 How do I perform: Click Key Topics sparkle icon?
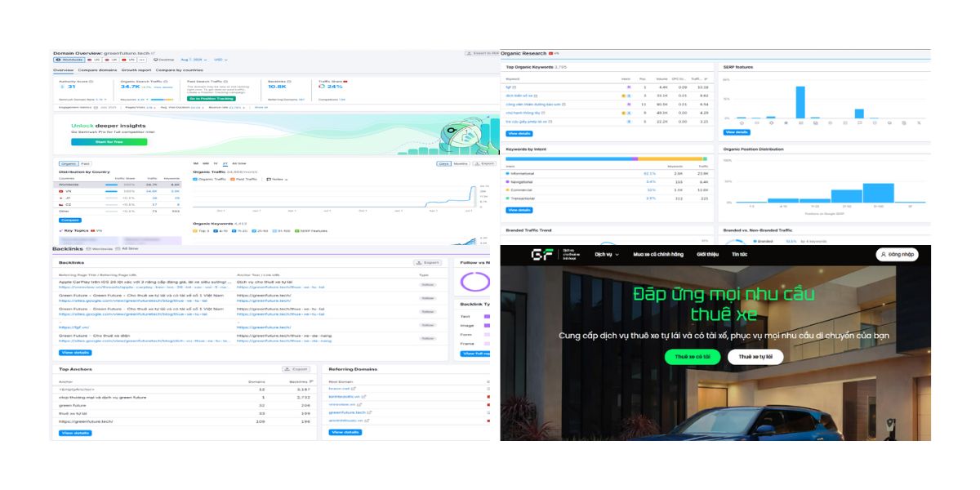point(60,230)
